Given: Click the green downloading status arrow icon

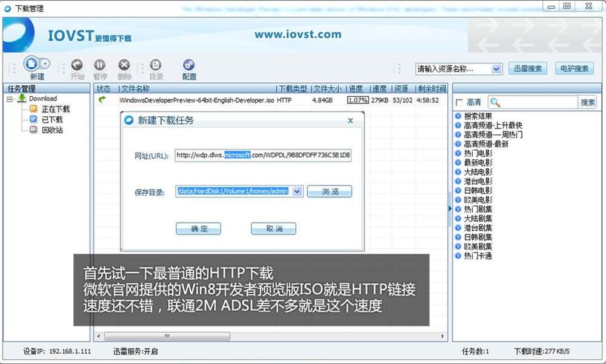Looking at the screenshot, I should [102, 100].
